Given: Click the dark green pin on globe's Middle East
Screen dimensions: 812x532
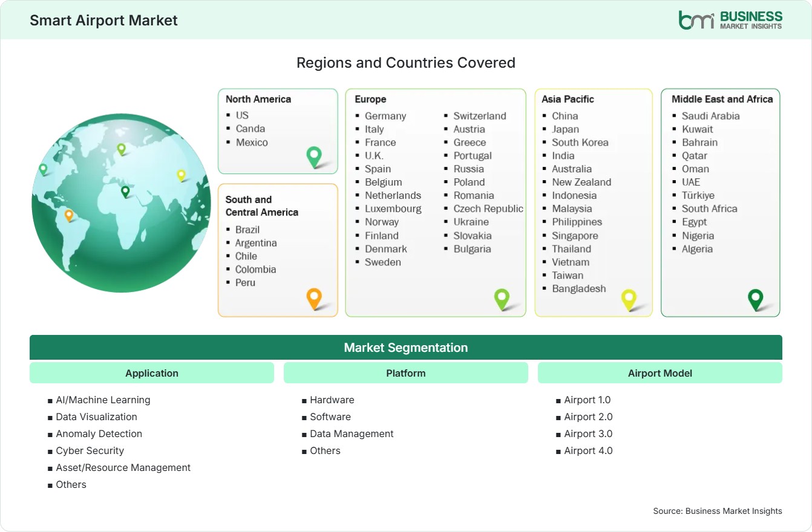Looking at the screenshot, I should click(125, 192).
